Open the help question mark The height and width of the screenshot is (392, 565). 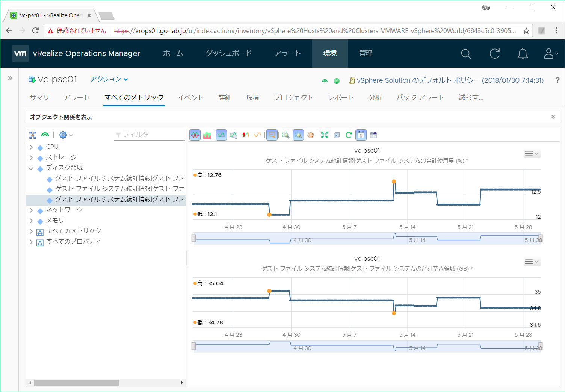point(557,80)
